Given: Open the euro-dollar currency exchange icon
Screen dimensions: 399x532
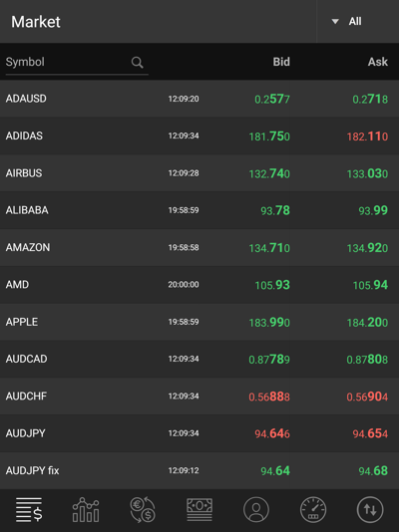Looking at the screenshot, I should (143, 509).
